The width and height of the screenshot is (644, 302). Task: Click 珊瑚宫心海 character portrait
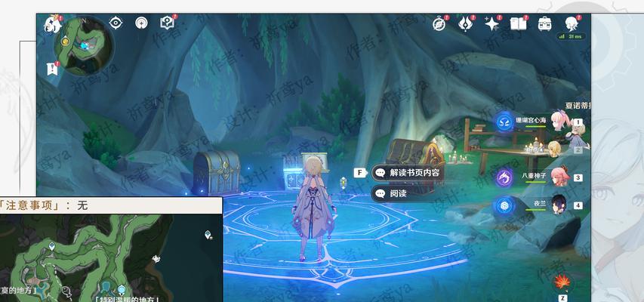[560, 122]
